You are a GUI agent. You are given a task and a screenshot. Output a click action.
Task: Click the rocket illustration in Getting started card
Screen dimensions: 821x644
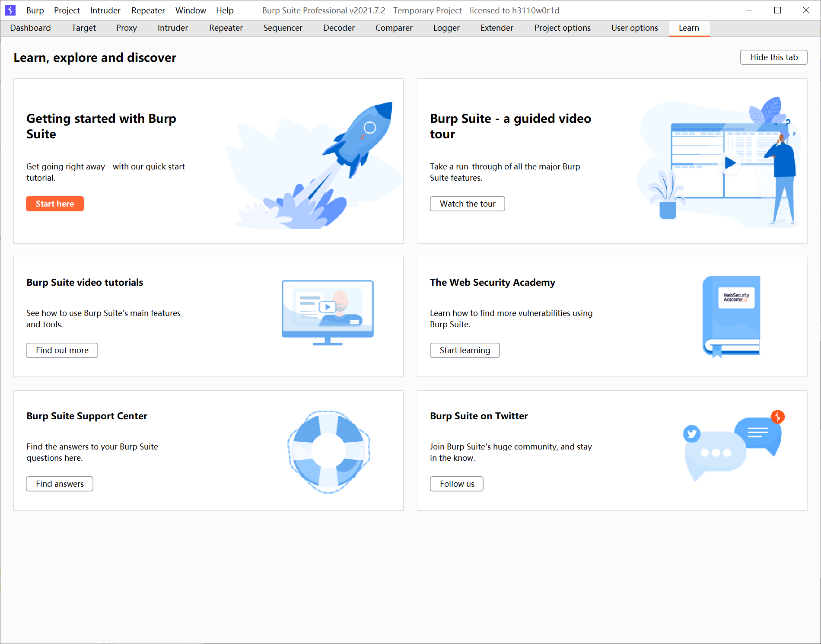point(315,165)
